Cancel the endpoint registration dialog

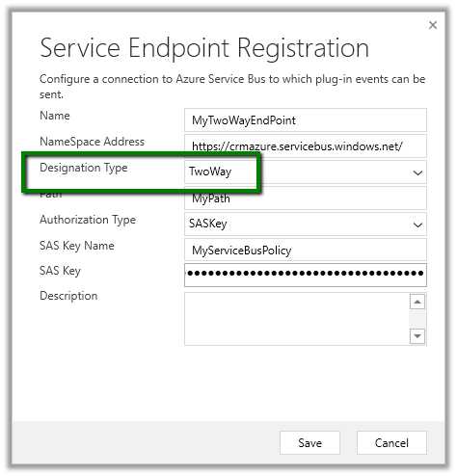(391, 442)
